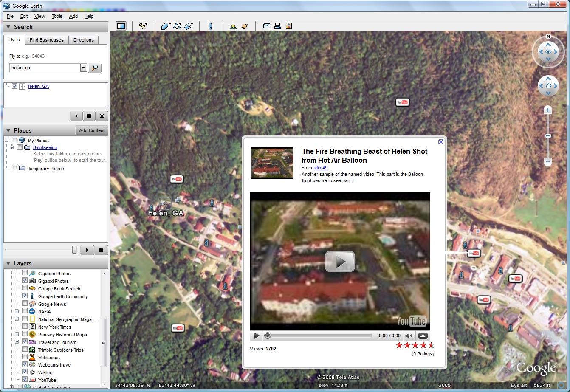Collapse the Layers panel
Viewport: 570px width, 392px height.
pos(8,263)
